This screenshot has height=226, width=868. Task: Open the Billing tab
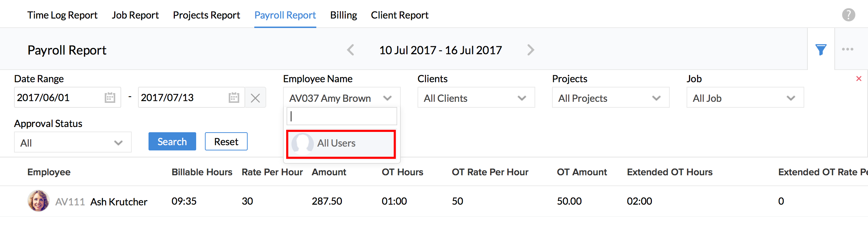click(344, 15)
